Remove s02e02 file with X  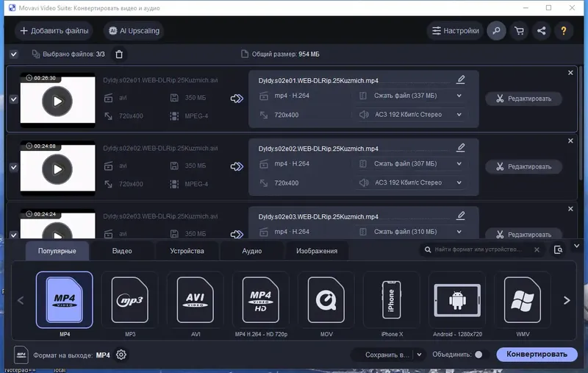tap(570, 141)
